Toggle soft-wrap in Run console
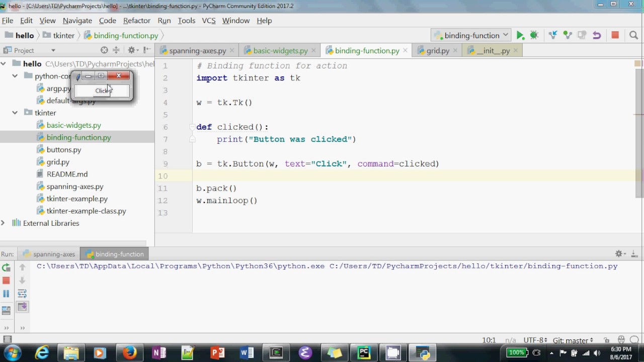The image size is (644, 362). [22, 294]
